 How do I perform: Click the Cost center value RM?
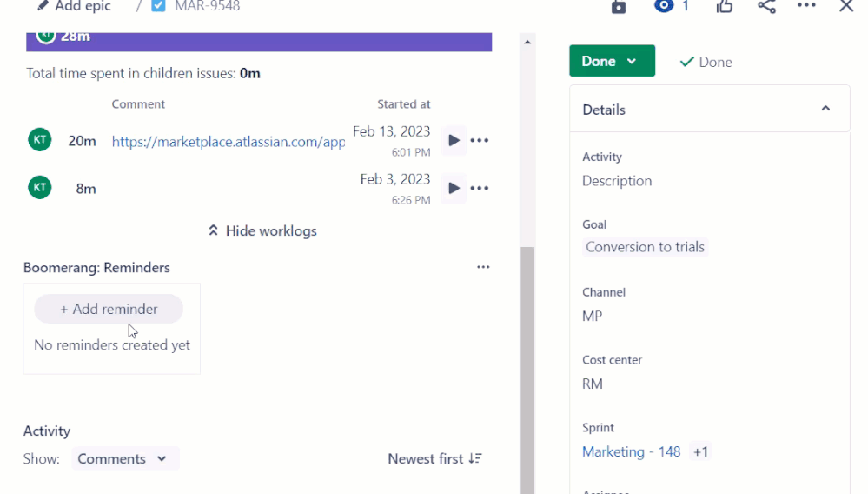(592, 384)
